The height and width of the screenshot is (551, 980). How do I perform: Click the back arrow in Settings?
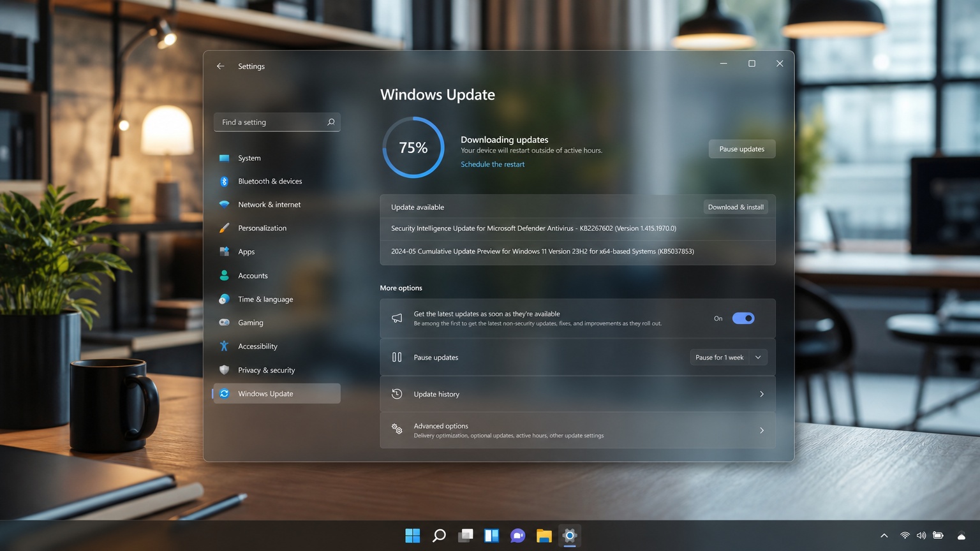coord(220,66)
